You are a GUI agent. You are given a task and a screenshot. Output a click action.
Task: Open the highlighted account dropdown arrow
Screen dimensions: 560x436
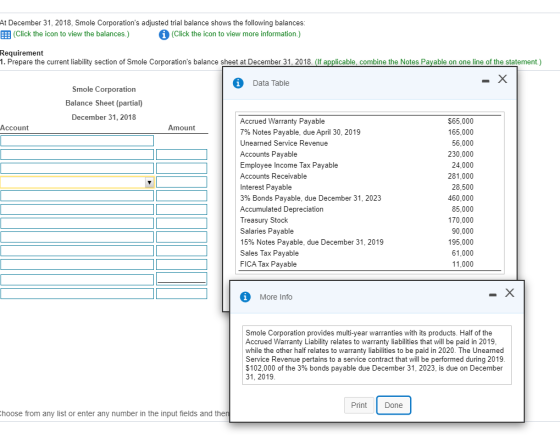[149, 182]
